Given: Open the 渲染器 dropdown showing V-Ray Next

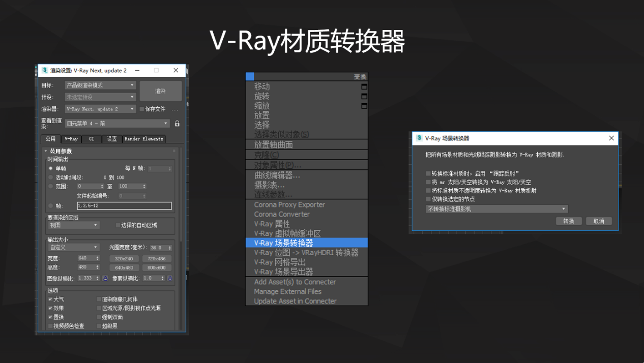Looking at the screenshot, I should click(x=100, y=109).
